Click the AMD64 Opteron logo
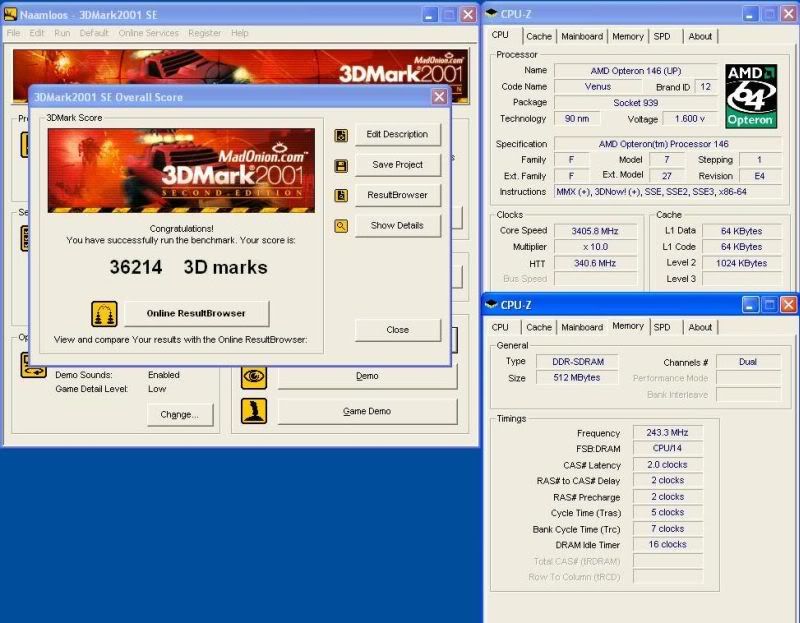 [x=751, y=96]
